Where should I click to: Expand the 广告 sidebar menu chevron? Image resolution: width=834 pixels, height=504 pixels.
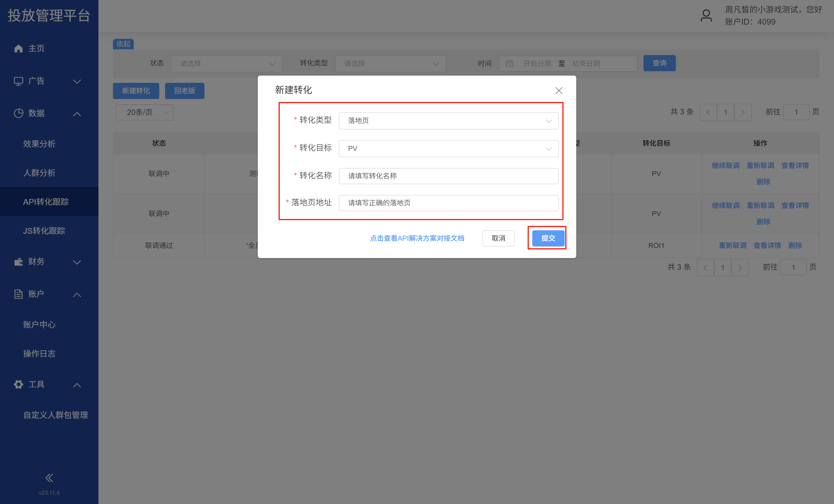coord(77,82)
